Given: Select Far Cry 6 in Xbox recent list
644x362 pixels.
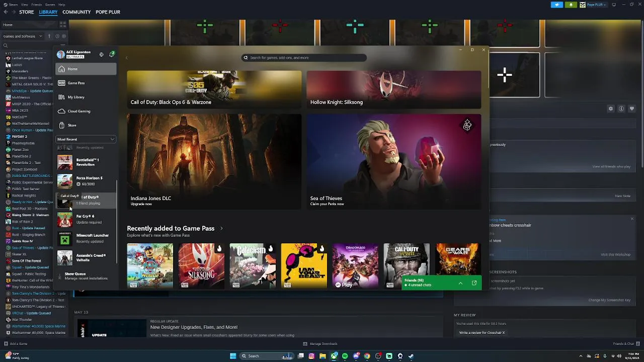Looking at the screenshot, I should [86, 219].
